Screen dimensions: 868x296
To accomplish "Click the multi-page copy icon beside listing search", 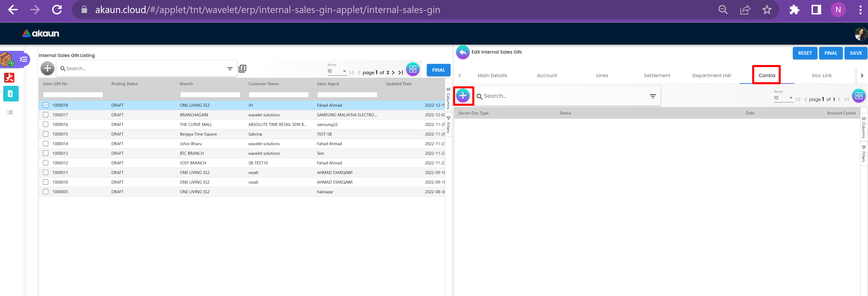I will tap(242, 69).
